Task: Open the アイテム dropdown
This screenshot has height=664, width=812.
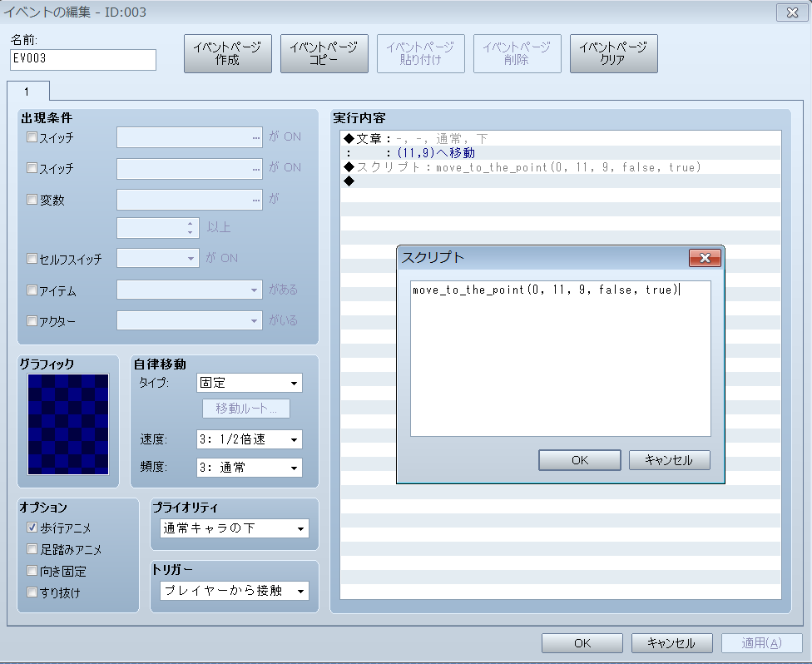Action: pyautogui.click(x=190, y=290)
